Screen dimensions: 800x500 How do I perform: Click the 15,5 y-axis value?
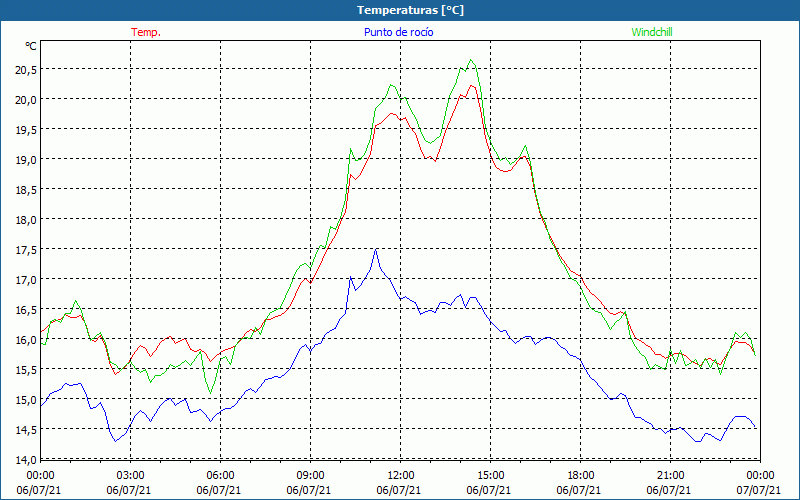point(26,370)
